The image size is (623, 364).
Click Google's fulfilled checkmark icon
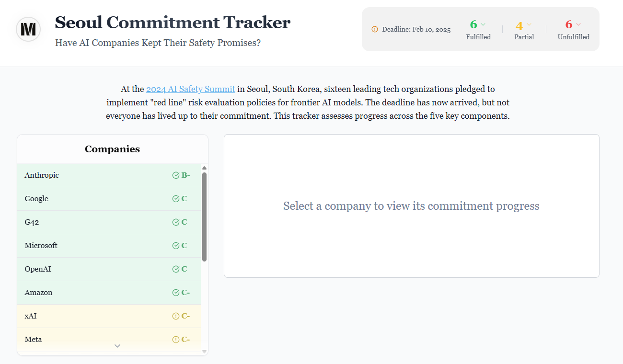[x=176, y=199]
